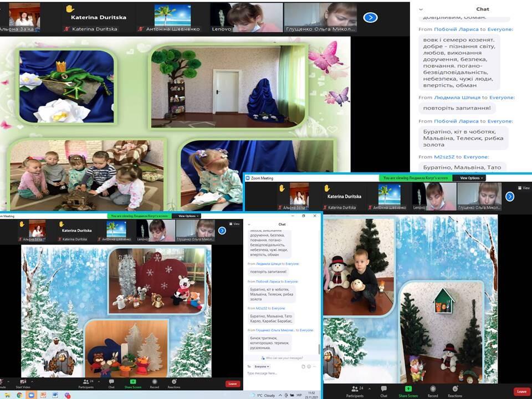This screenshot has height=399, width=532.
Task: Click the Share Screen icon in the snowman-slide window
Action: coord(408,389)
